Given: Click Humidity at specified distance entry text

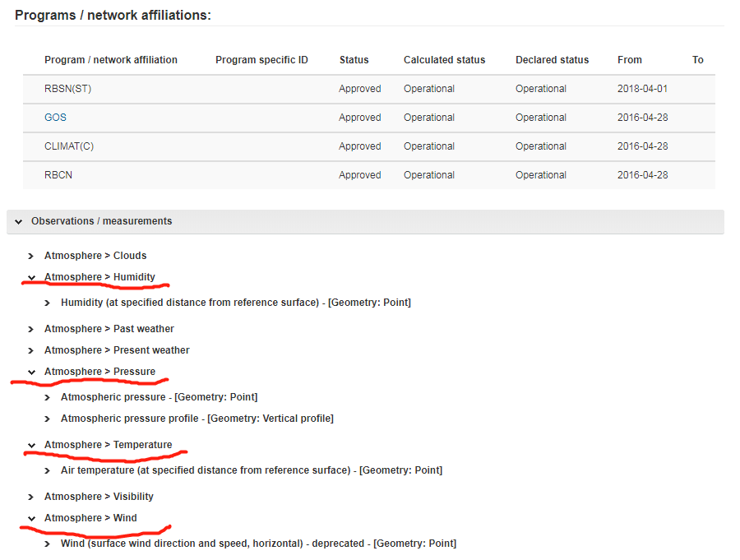Looking at the screenshot, I should coord(236,302).
